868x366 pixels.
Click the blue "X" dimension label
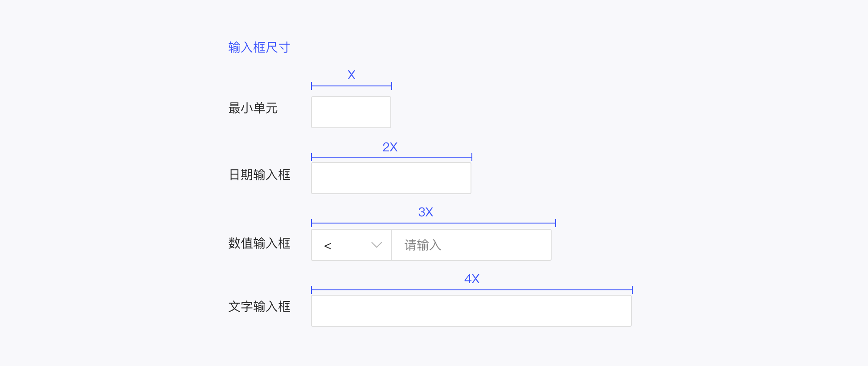point(352,75)
